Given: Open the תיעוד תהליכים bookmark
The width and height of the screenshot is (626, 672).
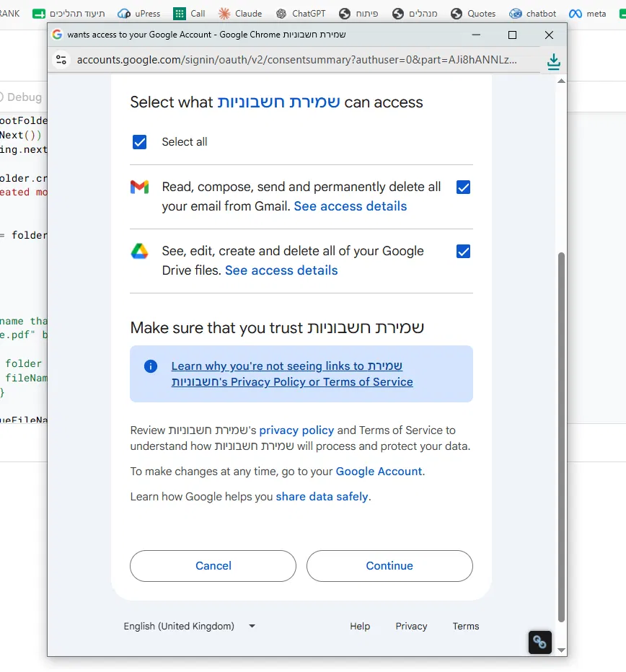Looking at the screenshot, I should point(69,14).
